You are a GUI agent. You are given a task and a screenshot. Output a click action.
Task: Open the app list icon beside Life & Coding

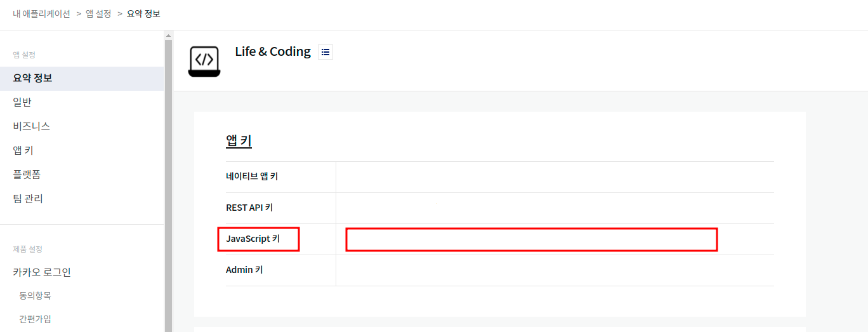325,52
